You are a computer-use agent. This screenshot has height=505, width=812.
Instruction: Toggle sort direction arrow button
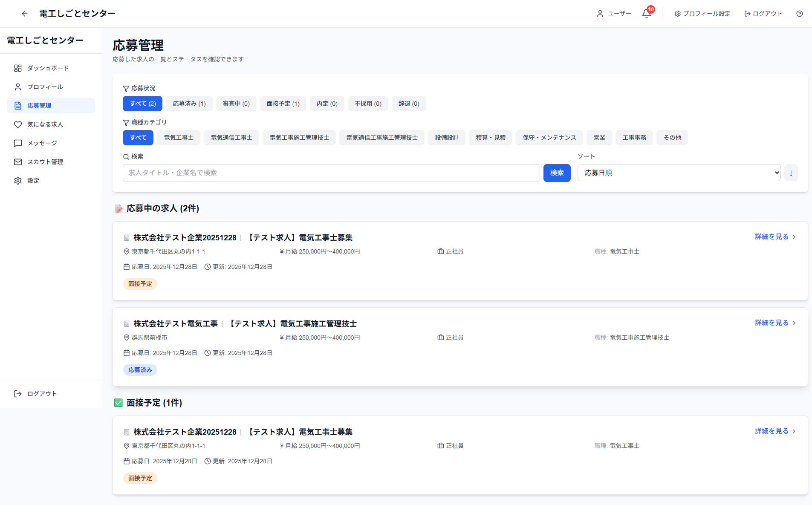(x=791, y=173)
